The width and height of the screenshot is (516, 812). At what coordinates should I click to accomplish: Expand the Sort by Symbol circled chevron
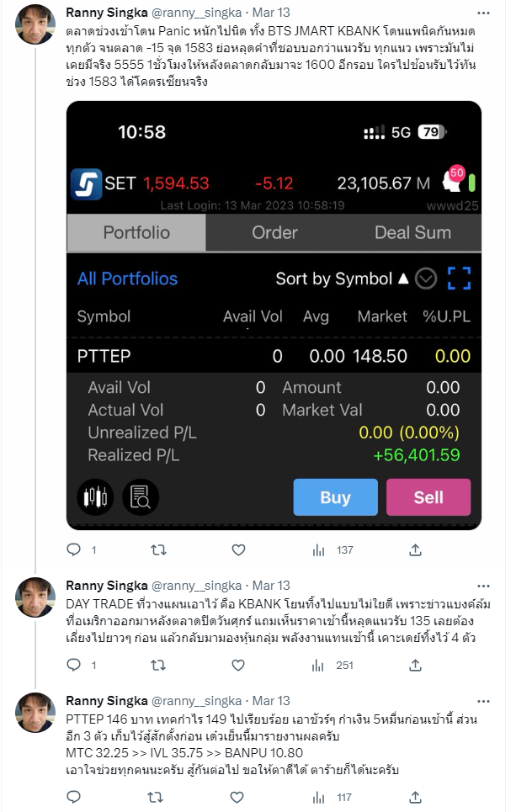pyautogui.click(x=427, y=279)
